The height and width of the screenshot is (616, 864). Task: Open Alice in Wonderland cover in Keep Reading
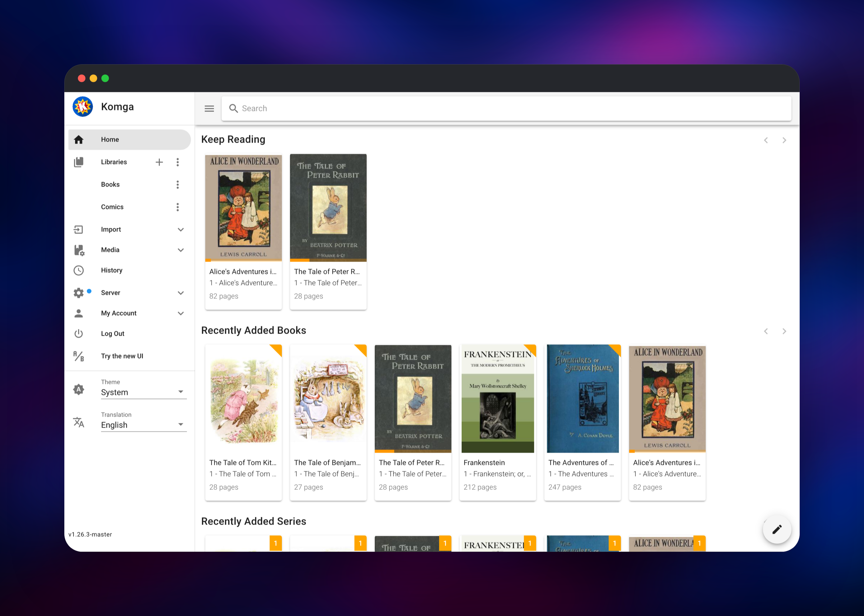pos(243,207)
